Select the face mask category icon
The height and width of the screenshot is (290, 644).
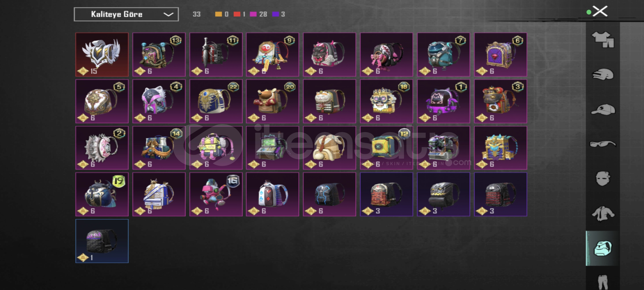pyautogui.click(x=603, y=179)
